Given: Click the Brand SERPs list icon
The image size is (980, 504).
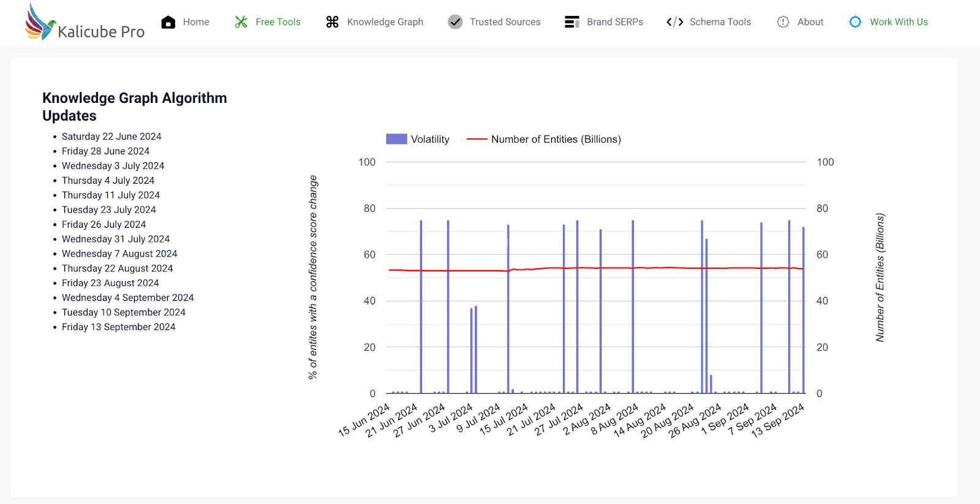Looking at the screenshot, I should 572,22.
